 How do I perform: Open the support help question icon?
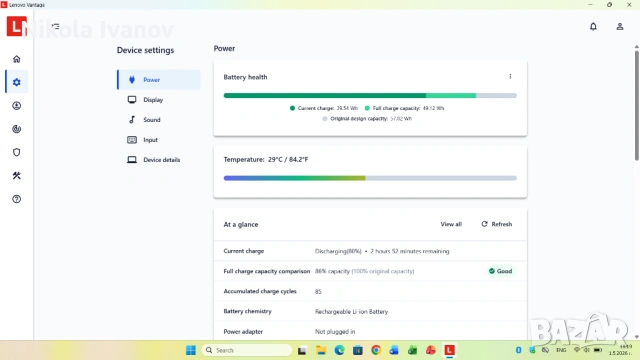click(x=16, y=199)
